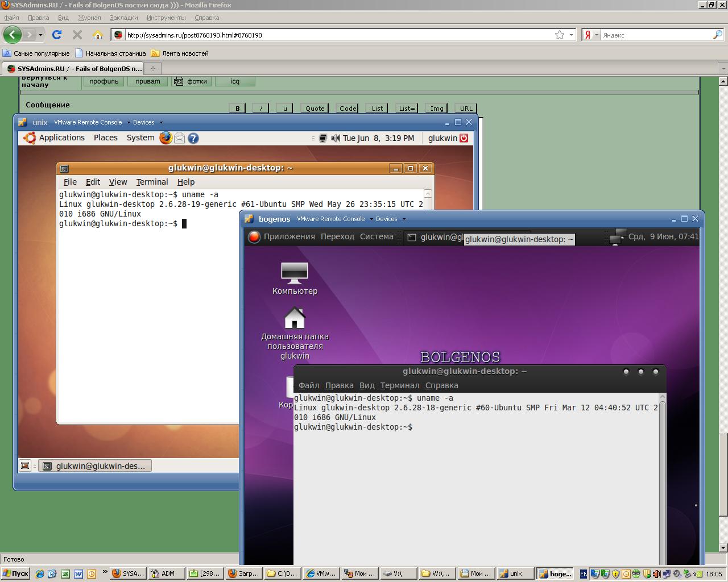
Task: Insert Code tag button
Action: click(x=348, y=108)
